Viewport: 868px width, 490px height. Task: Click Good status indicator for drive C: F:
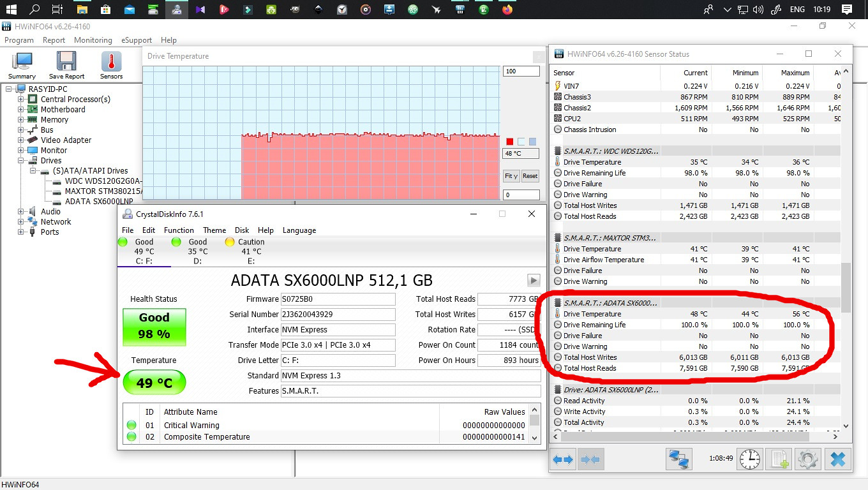pos(123,242)
